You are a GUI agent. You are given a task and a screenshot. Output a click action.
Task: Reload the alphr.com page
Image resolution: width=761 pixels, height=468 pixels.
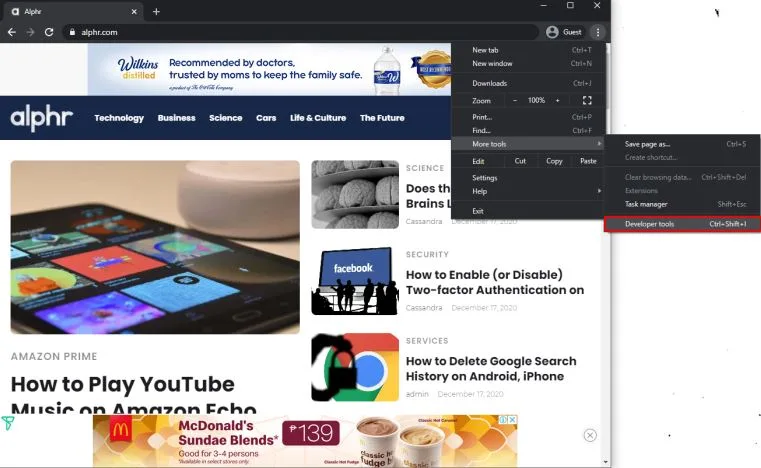pyautogui.click(x=49, y=32)
